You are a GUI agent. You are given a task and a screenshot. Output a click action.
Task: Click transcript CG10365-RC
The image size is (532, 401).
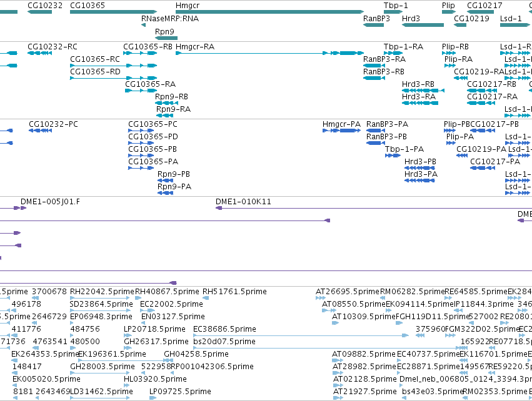95,59
